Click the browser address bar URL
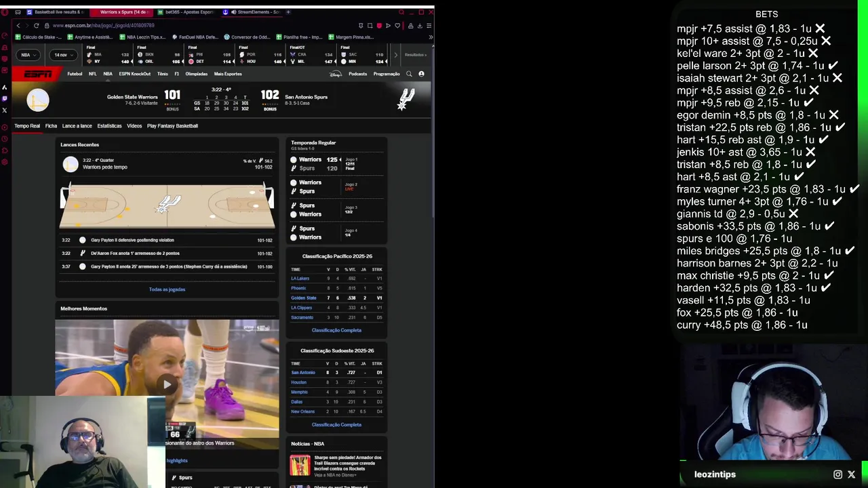Image resolution: width=868 pixels, height=488 pixels. point(103,26)
